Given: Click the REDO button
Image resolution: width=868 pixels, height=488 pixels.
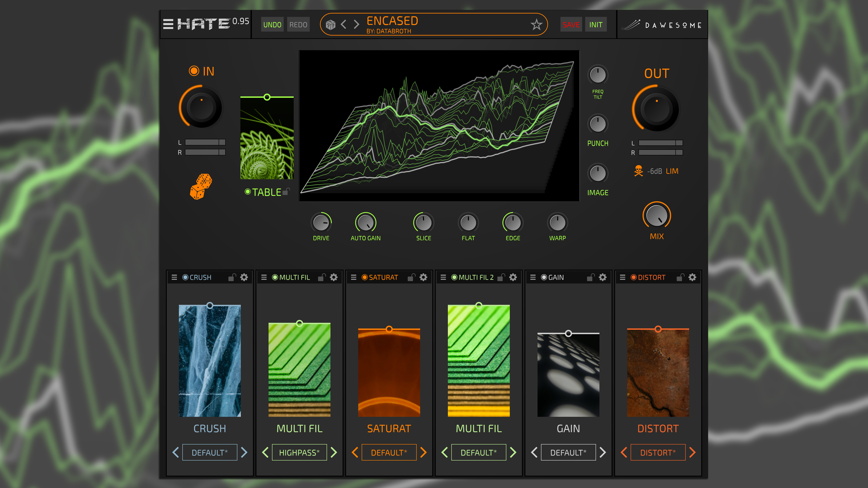Looking at the screenshot, I should [x=298, y=25].
